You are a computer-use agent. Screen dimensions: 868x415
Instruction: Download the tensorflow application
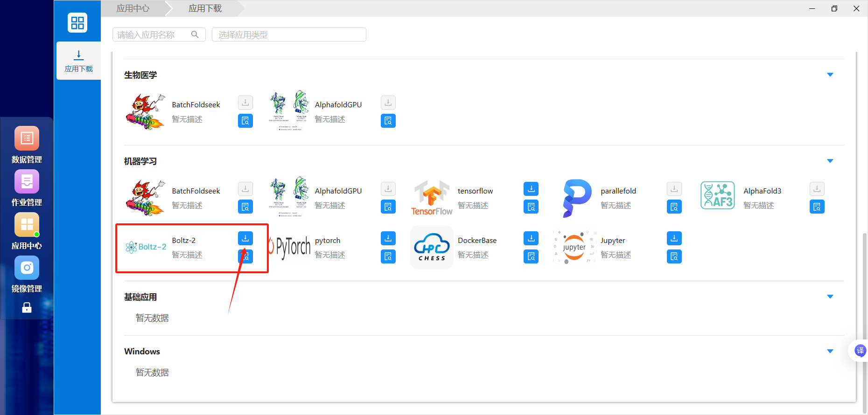tap(531, 188)
